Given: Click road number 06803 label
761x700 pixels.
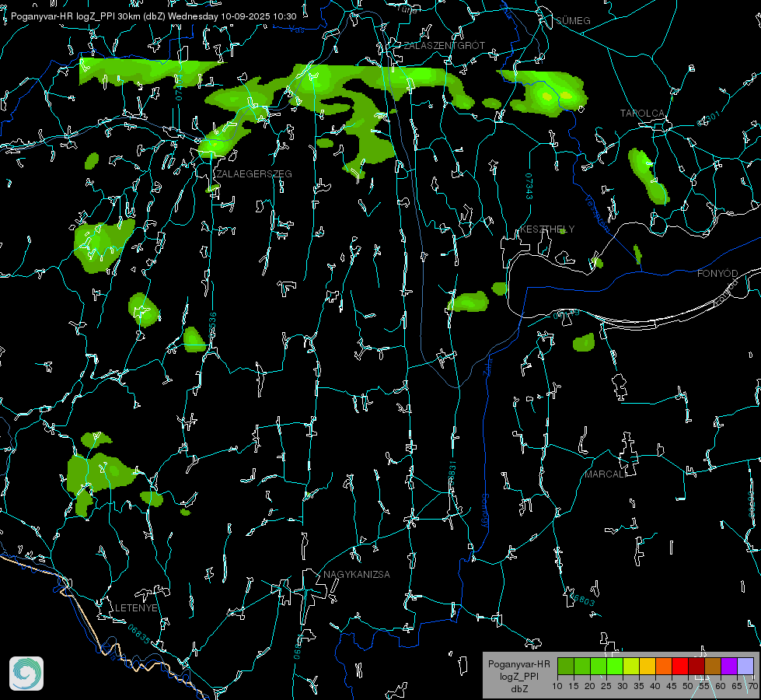Looking at the screenshot, I should pyautogui.click(x=582, y=598).
